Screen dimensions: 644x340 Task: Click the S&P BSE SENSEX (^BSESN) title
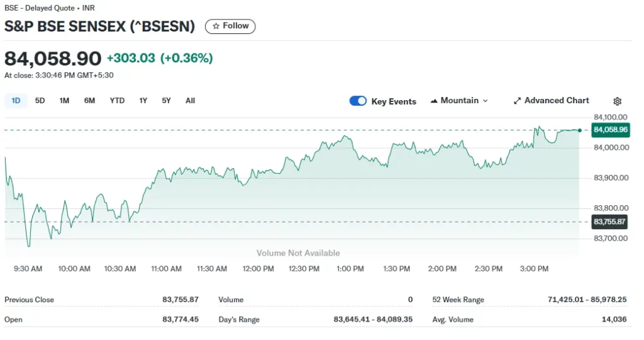click(100, 26)
